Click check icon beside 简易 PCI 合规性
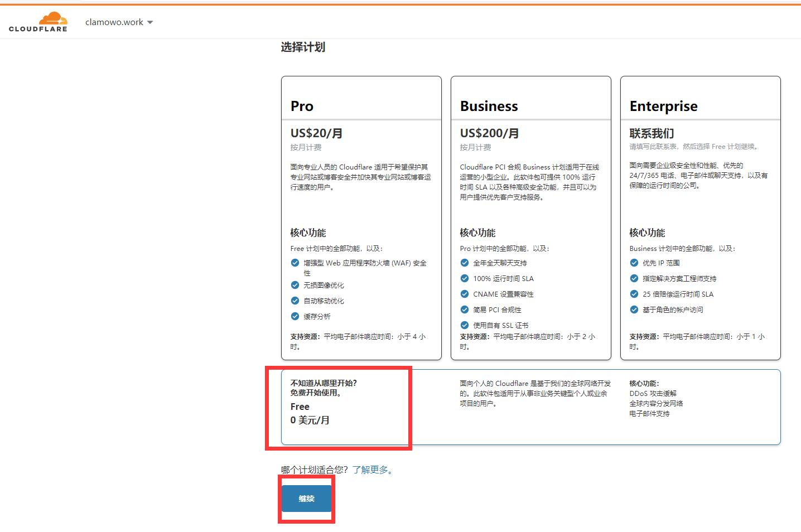Screen dimensions: 801x532 (x=465, y=309)
